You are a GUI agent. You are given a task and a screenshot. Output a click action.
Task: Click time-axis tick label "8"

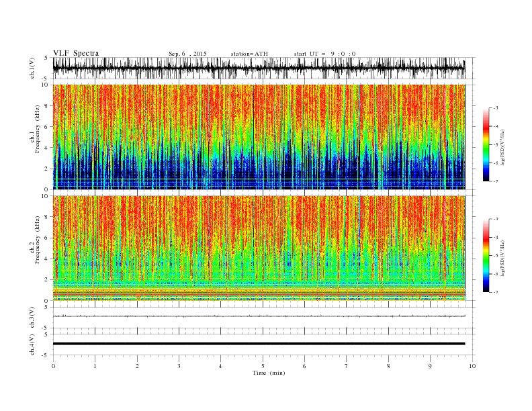click(x=388, y=366)
